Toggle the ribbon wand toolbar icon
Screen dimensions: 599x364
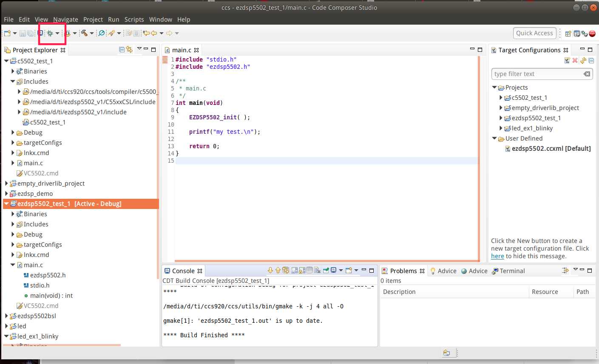[111, 33]
